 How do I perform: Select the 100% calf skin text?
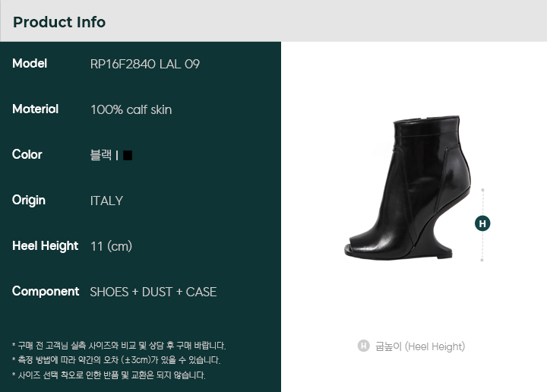tap(131, 110)
